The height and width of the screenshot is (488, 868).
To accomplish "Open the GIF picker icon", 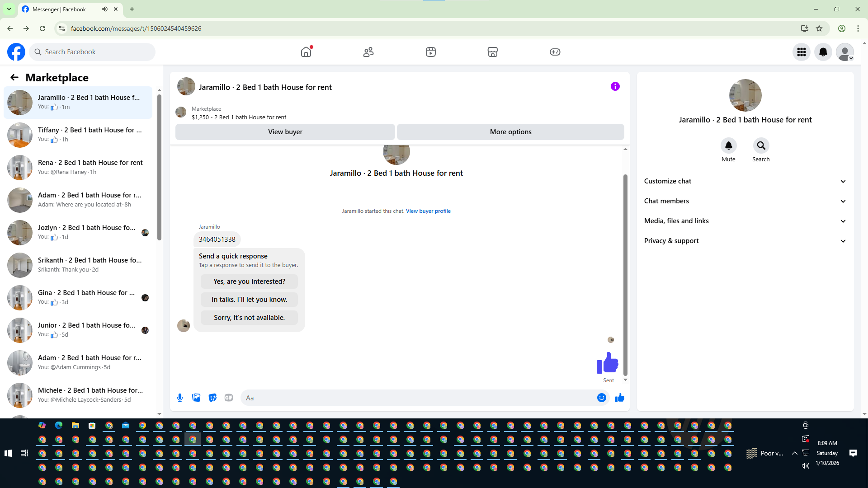I will coord(229,398).
